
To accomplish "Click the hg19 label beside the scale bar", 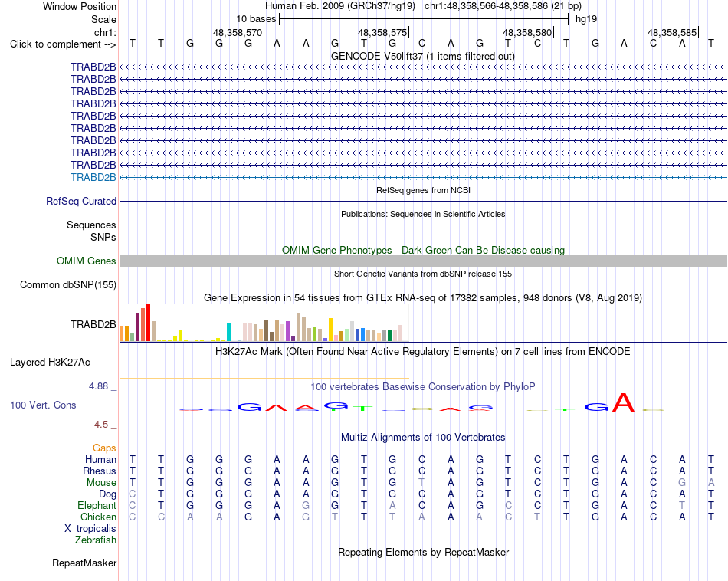I will [586, 19].
